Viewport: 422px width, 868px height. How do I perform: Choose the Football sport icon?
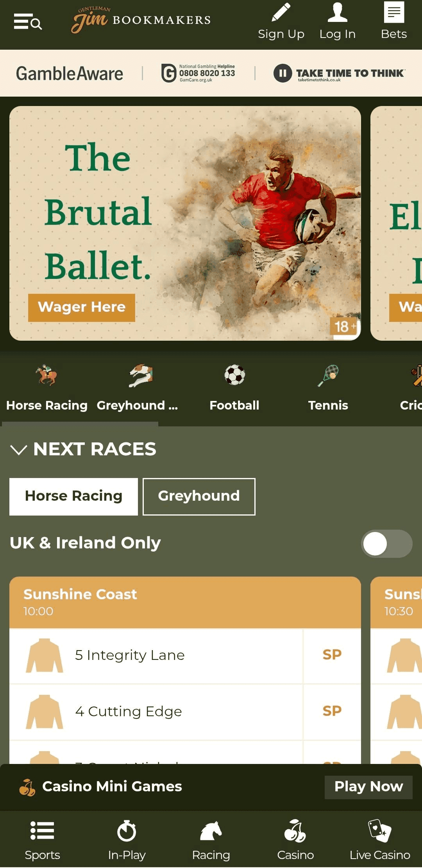[234, 375]
